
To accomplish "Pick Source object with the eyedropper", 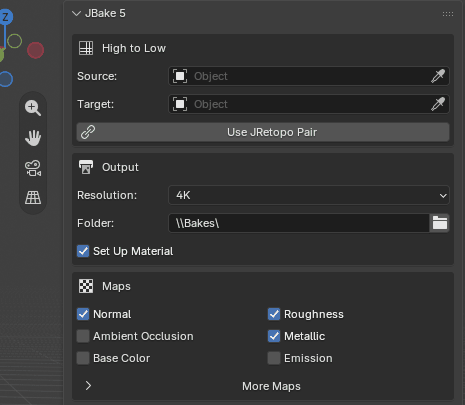I will [x=438, y=76].
